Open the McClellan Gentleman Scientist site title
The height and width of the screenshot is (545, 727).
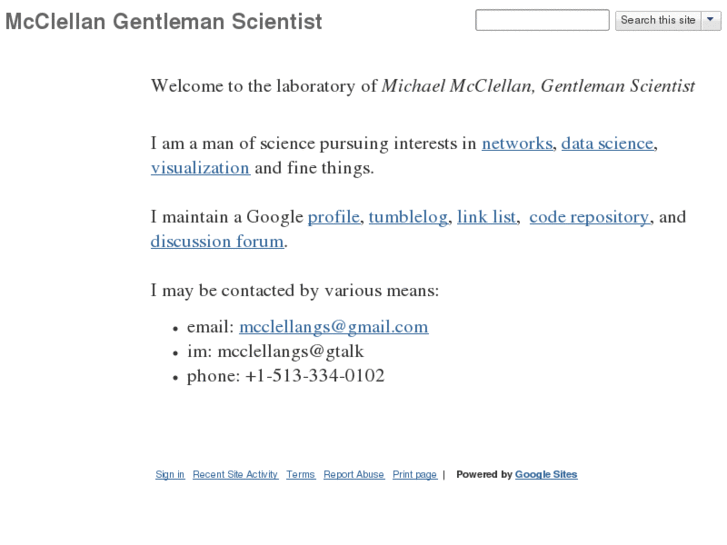[164, 21]
